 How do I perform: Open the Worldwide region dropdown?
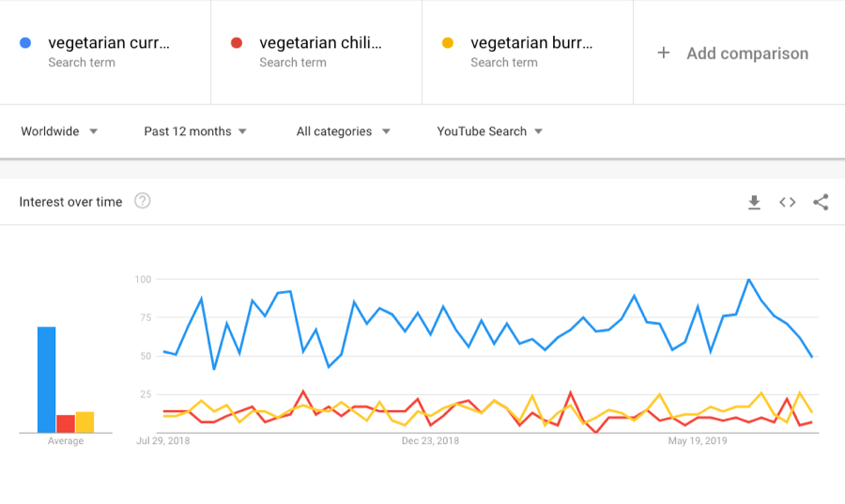click(59, 131)
